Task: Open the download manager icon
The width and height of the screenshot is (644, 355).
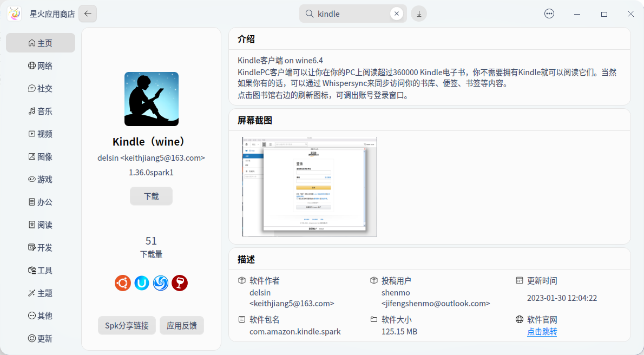Action: click(419, 14)
